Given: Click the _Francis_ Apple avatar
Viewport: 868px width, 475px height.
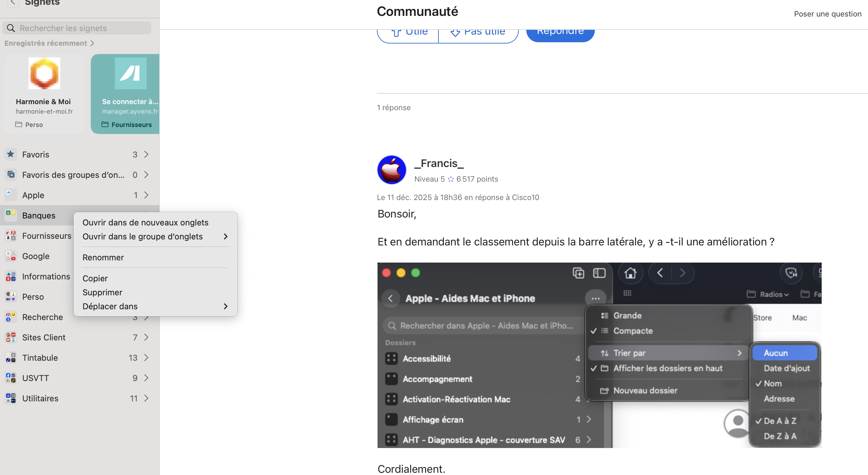Looking at the screenshot, I should [391, 170].
